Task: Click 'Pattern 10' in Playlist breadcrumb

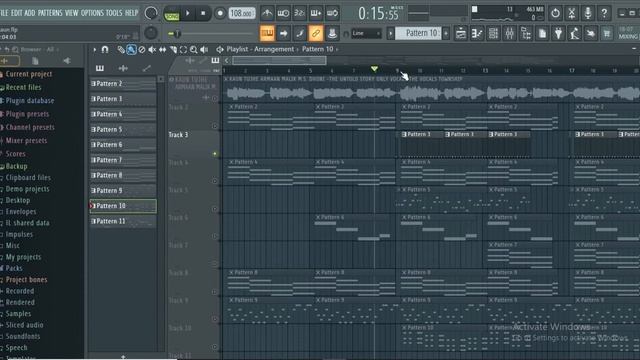Action: point(318,49)
